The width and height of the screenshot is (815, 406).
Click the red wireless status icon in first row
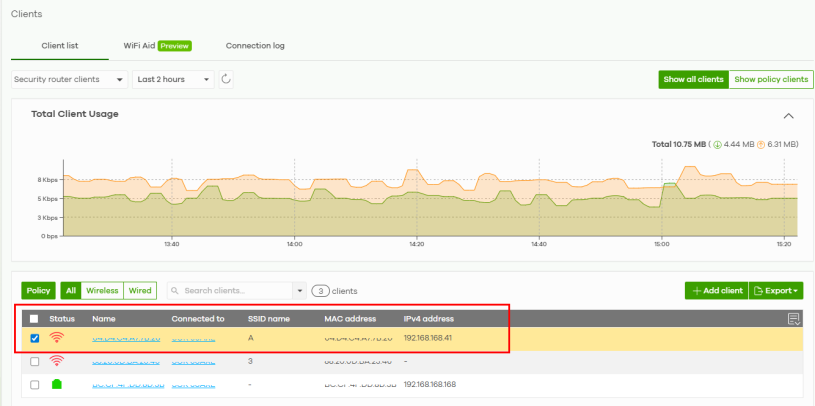click(x=57, y=338)
